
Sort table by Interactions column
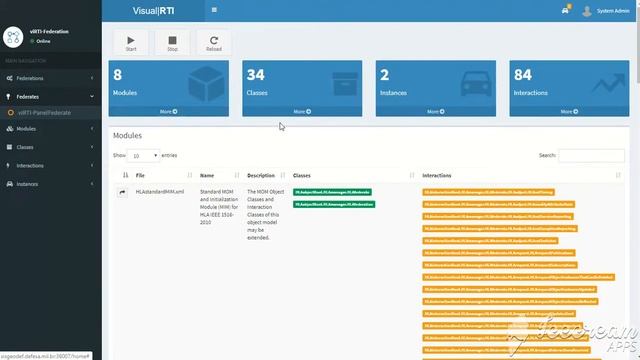click(521, 176)
